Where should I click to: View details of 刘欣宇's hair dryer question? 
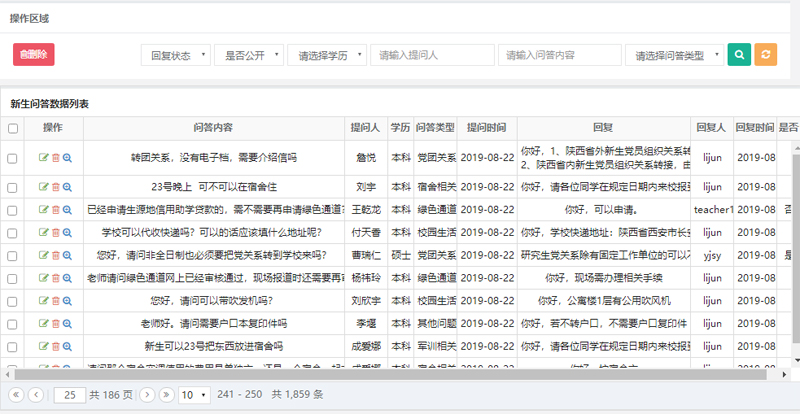click(67, 300)
